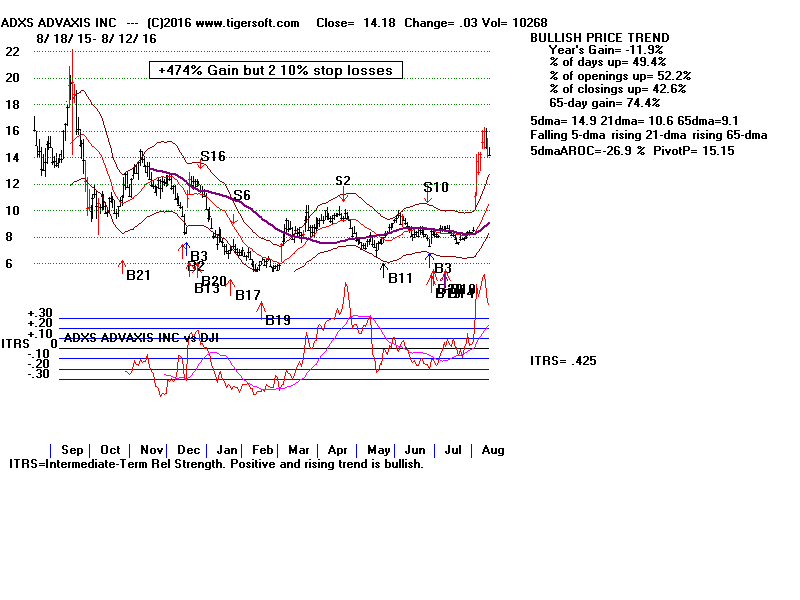Select the Sep month on time axis
Viewport: 800px width, 600px height.
[x=70, y=450]
